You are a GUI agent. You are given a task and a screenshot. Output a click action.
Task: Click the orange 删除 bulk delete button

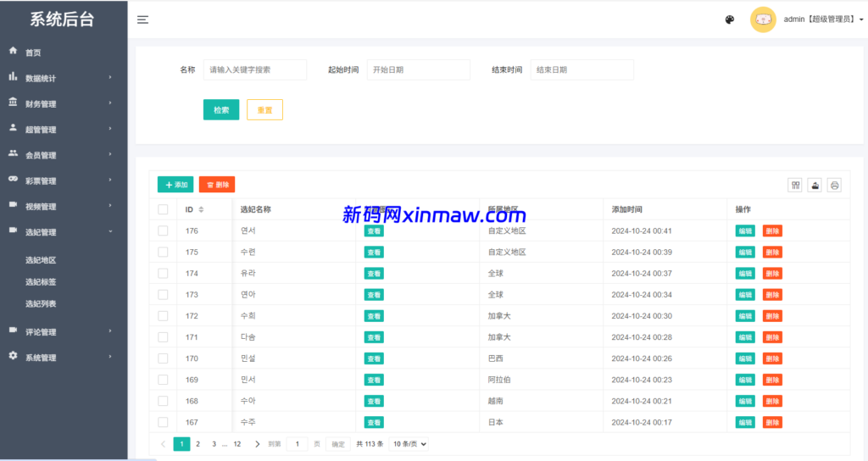click(x=217, y=184)
